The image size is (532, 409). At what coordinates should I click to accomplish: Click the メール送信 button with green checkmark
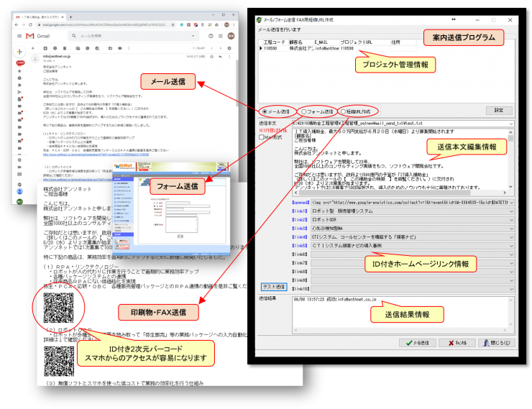pos(418,343)
